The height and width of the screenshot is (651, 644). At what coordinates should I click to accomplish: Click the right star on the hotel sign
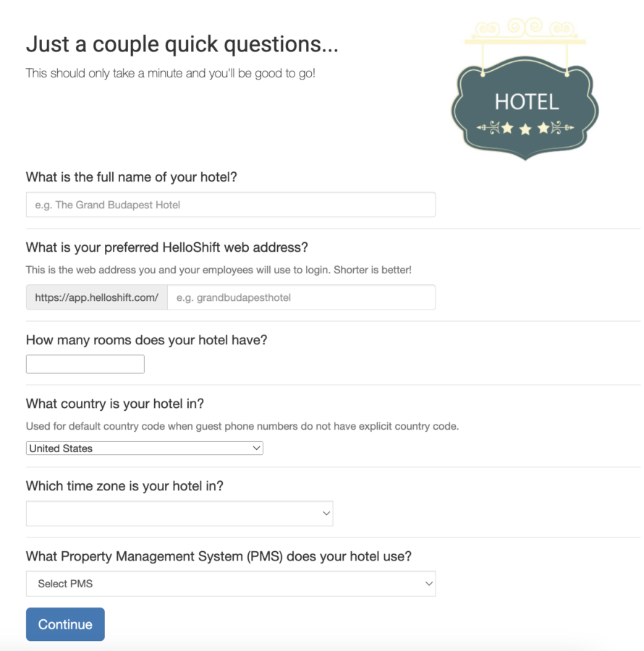coord(543,128)
